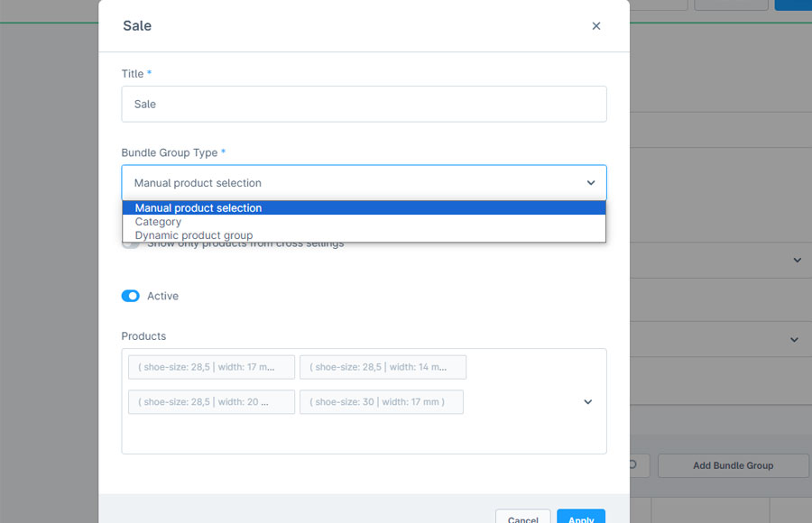Click the lower collapse chevron on the right edge

[x=797, y=338]
